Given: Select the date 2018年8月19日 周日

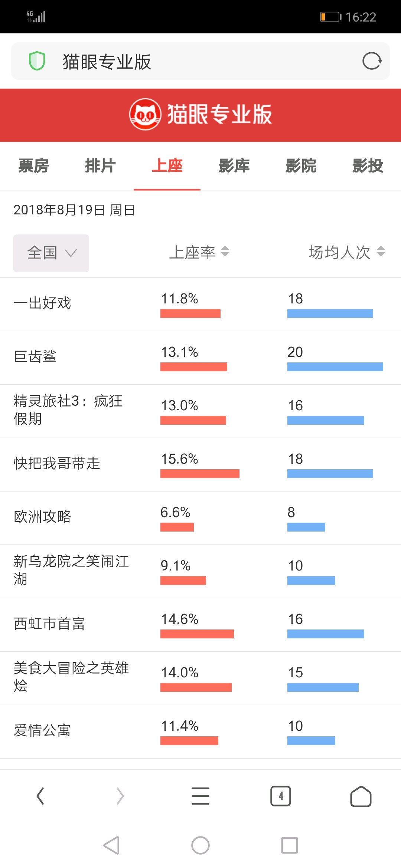Looking at the screenshot, I should coord(74,210).
